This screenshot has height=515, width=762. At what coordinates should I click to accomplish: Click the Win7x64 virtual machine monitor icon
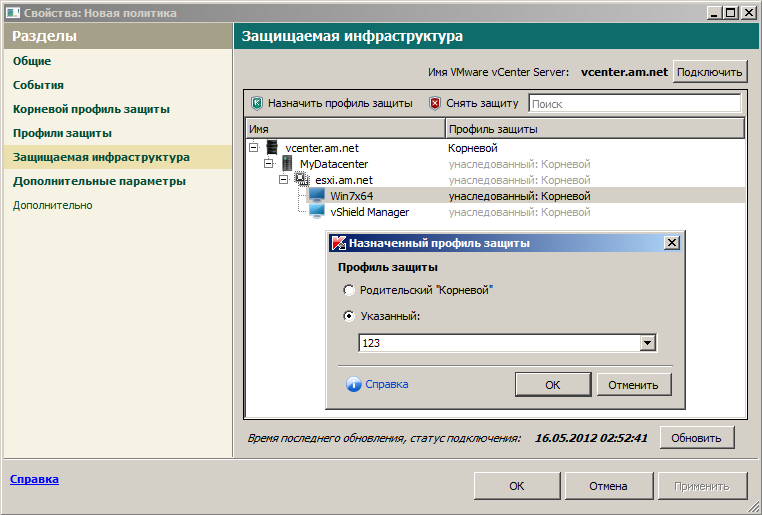pos(317,196)
